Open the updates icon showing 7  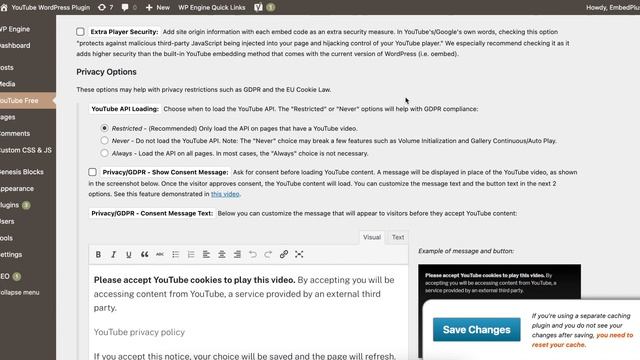pos(105,7)
